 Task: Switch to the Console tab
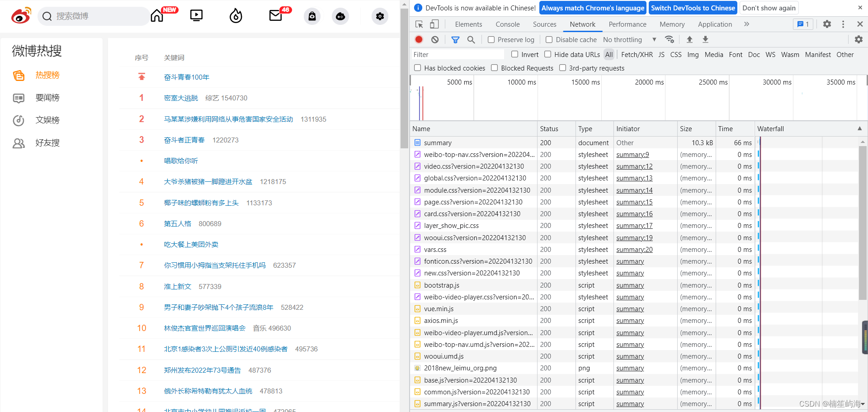508,24
